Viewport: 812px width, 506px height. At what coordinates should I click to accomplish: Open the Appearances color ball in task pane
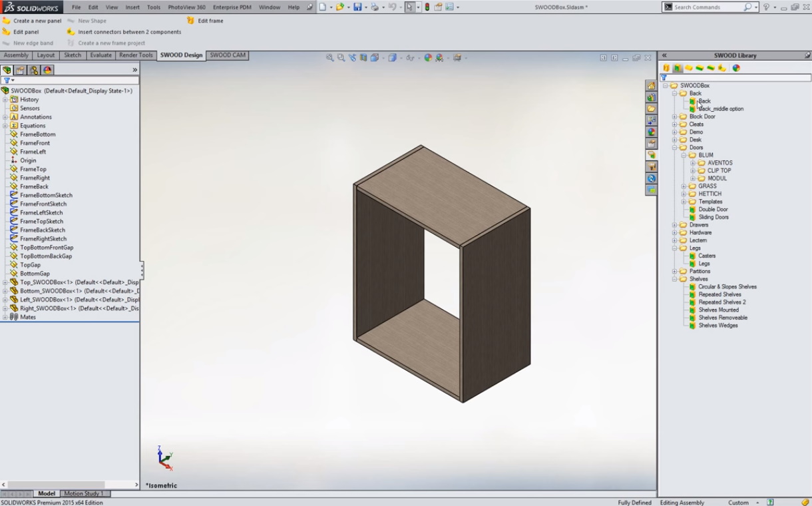(x=651, y=132)
